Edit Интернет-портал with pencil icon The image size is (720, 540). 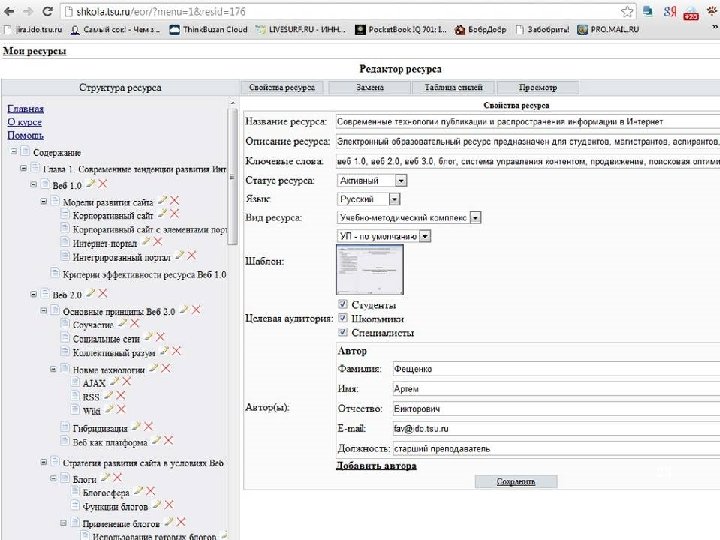coord(146,241)
